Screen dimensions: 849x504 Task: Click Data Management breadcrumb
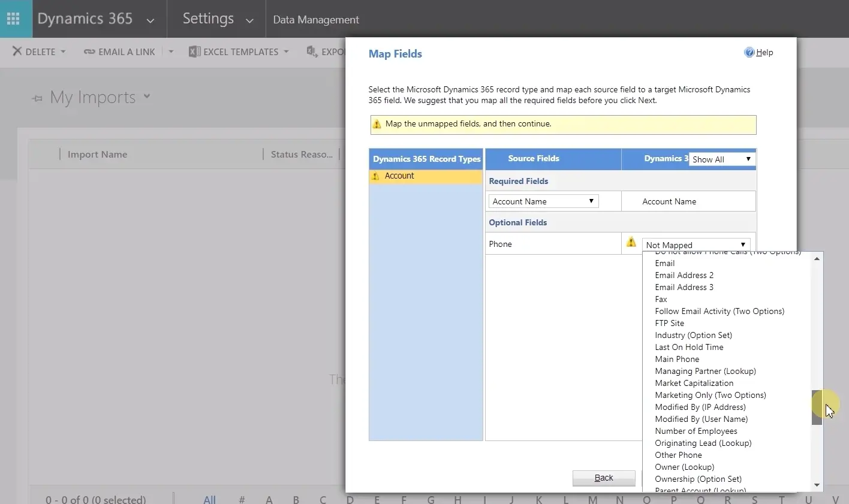pos(316,20)
